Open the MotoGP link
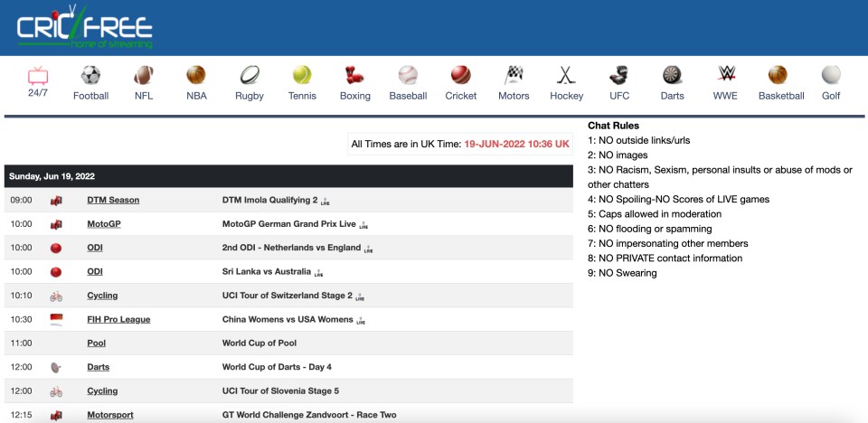868x423 pixels. point(103,223)
